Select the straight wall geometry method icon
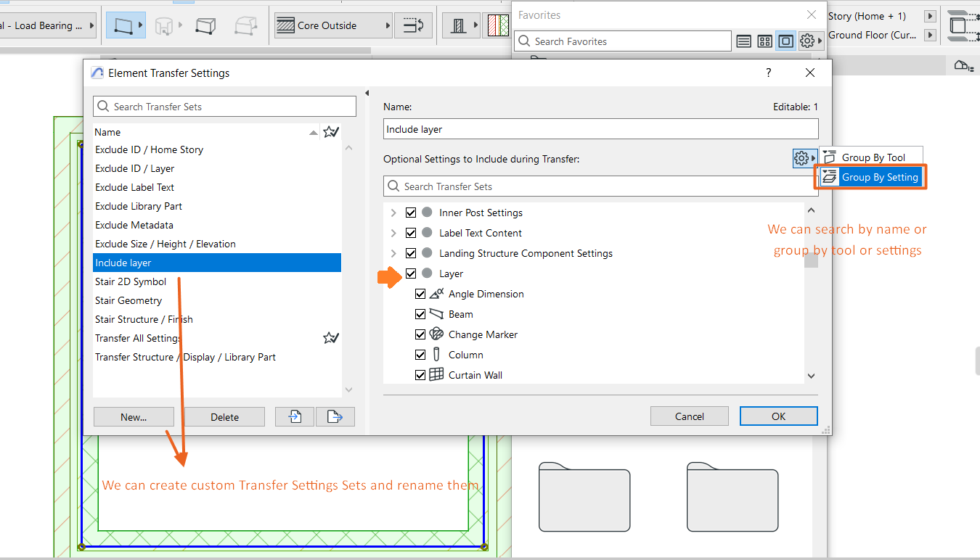980x560 pixels. pos(123,26)
